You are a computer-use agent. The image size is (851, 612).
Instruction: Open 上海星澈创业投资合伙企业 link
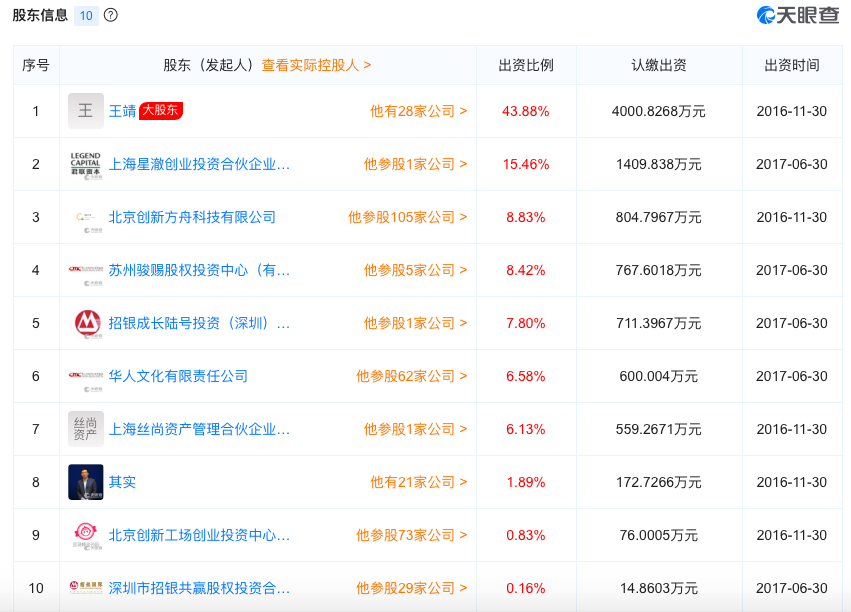199,164
